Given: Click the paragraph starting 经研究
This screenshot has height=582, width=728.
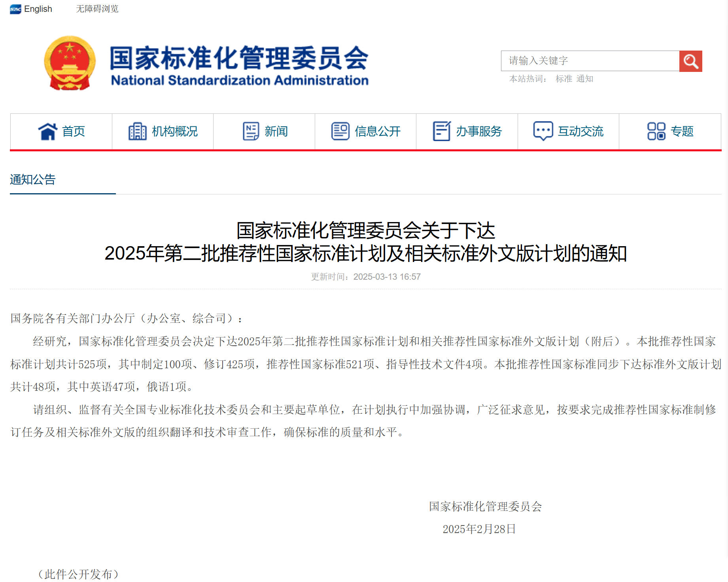Looking at the screenshot, I should [366, 364].
